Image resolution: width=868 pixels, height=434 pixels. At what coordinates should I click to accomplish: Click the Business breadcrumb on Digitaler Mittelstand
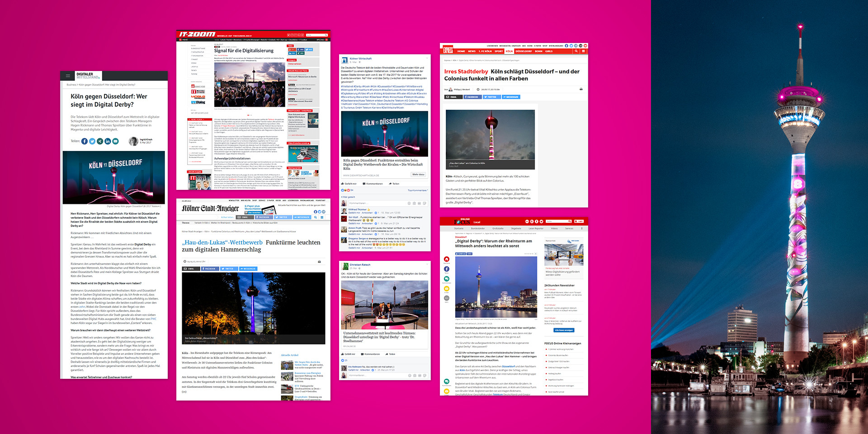click(x=71, y=85)
